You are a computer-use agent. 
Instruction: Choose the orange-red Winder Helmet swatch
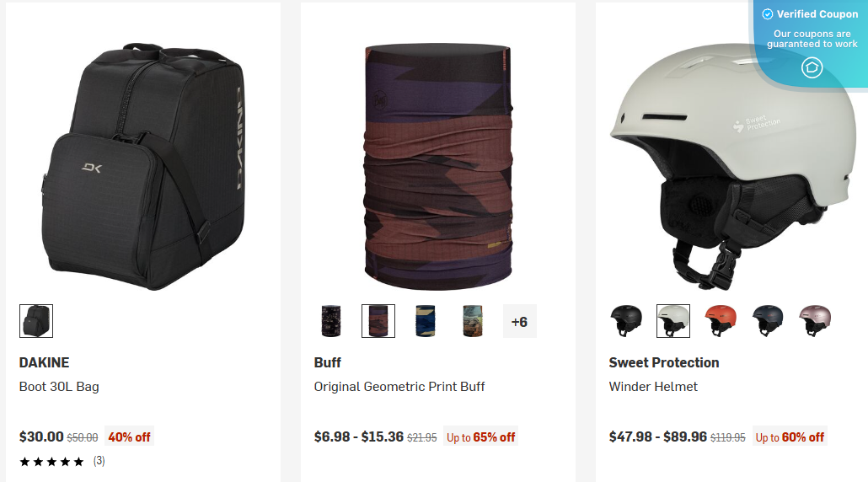[x=721, y=321]
